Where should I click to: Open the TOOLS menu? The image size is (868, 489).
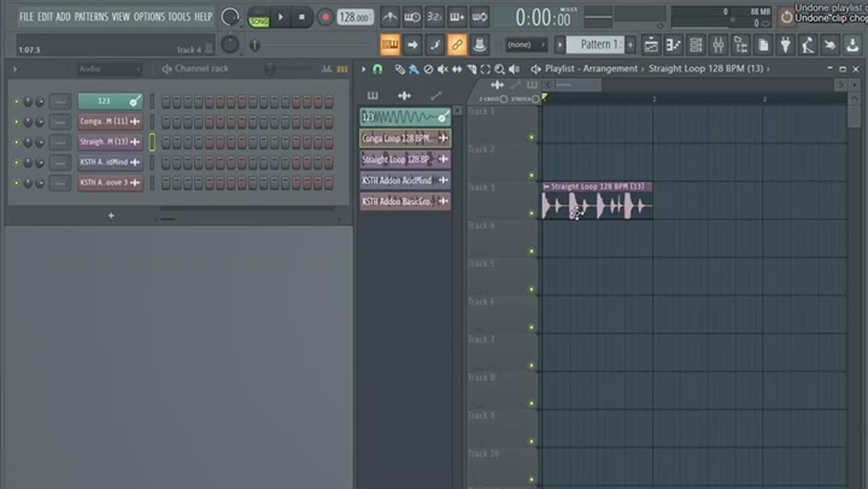click(179, 16)
